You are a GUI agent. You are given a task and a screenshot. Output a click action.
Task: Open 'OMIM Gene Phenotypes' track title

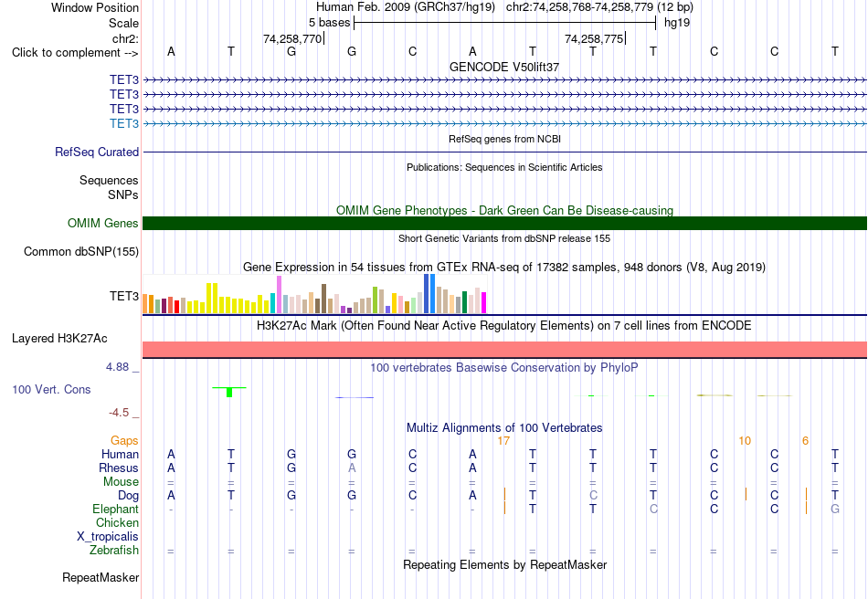(x=504, y=211)
